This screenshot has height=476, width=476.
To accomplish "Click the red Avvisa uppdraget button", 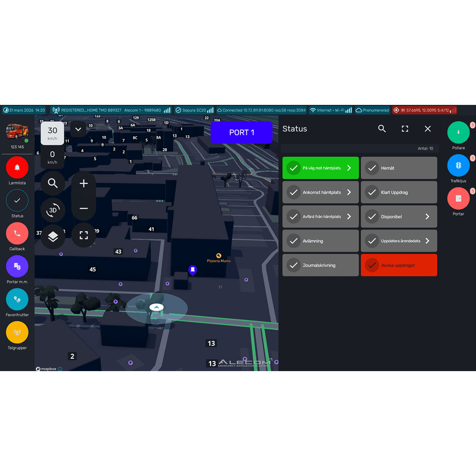I will click(399, 265).
